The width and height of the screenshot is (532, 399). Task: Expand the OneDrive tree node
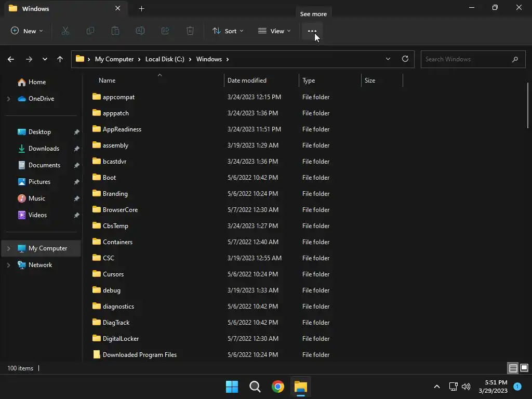point(9,99)
